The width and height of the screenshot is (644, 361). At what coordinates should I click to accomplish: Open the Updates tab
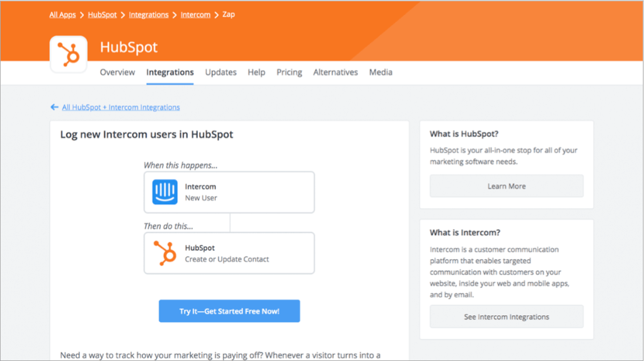pyautogui.click(x=221, y=72)
